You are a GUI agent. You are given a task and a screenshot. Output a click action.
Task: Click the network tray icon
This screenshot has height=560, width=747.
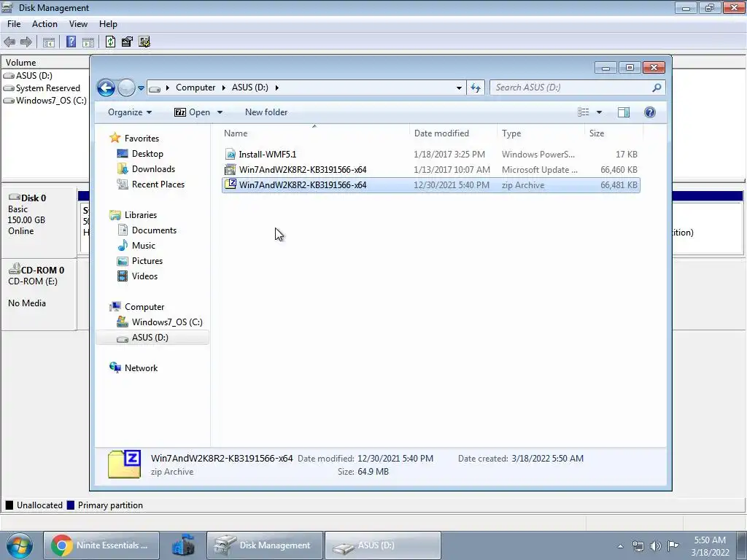click(638, 545)
